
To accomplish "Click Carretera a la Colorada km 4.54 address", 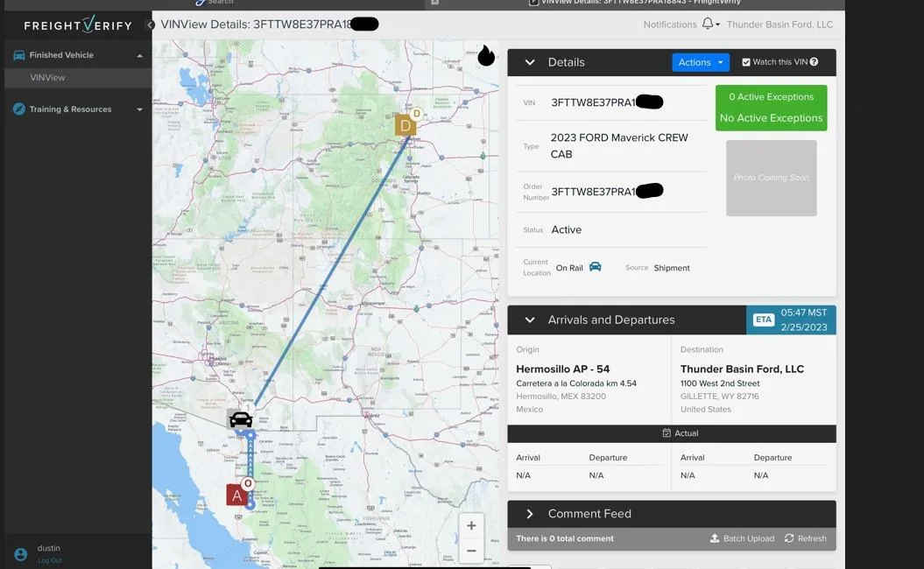I will 576,383.
